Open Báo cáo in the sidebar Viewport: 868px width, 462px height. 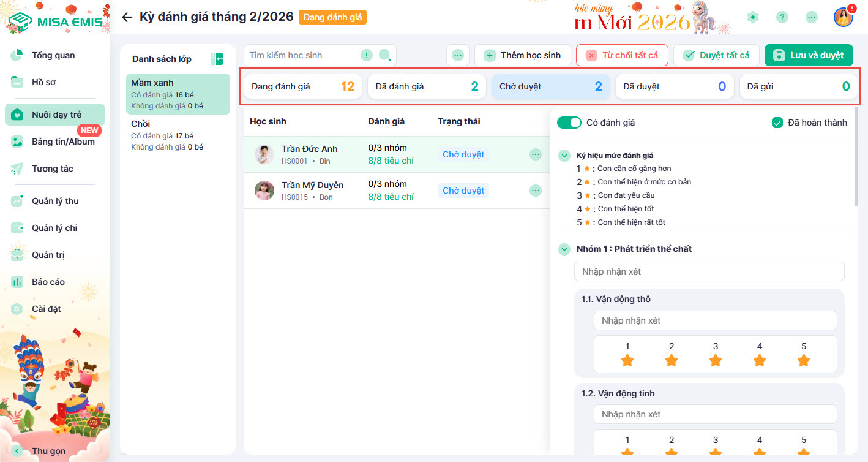click(x=48, y=282)
